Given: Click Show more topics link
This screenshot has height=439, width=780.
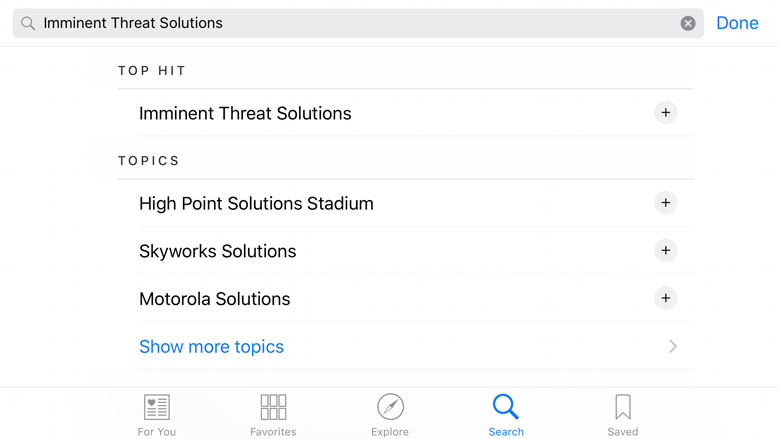Looking at the screenshot, I should (211, 347).
